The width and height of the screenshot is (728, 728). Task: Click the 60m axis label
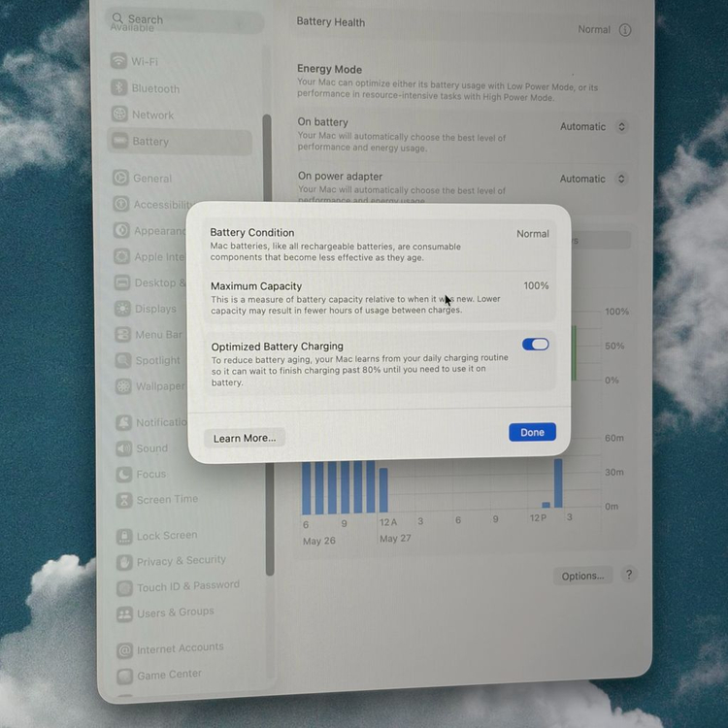click(613, 438)
